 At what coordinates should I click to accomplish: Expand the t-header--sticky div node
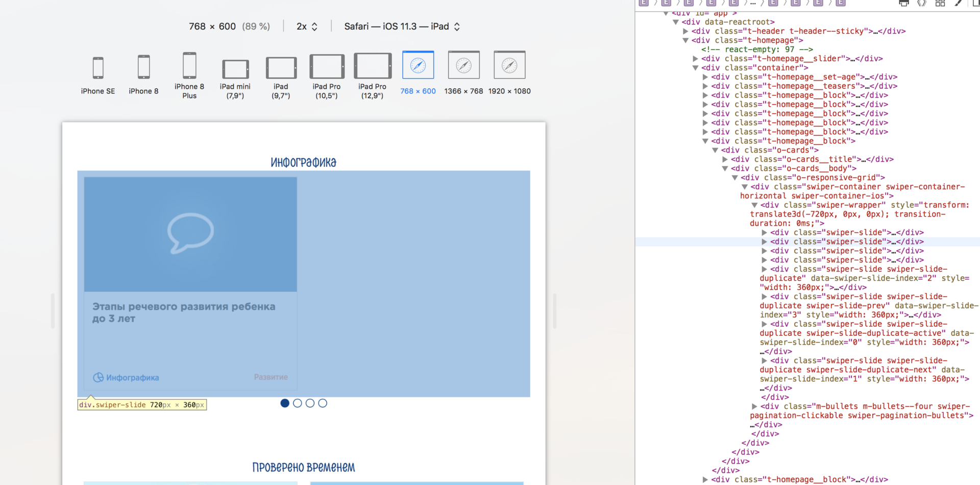(x=686, y=31)
